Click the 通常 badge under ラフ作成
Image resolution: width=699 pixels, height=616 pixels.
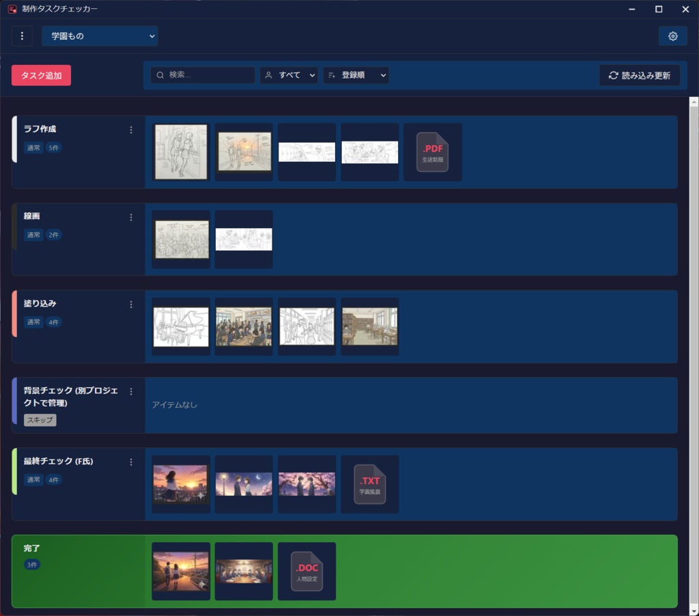point(33,148)
